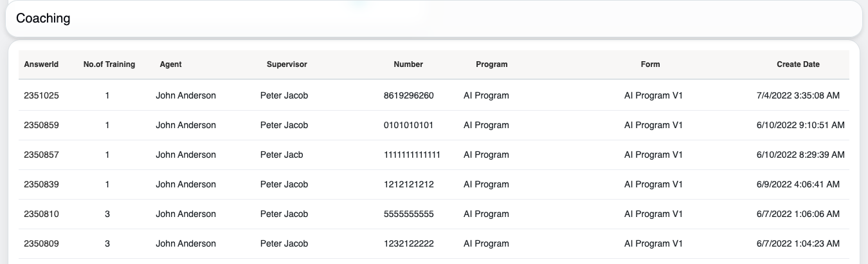Select the create date 7/4/2022 3:35:08 AM
The width and height of the screenshot is (868, 264).
pos(798,96)
